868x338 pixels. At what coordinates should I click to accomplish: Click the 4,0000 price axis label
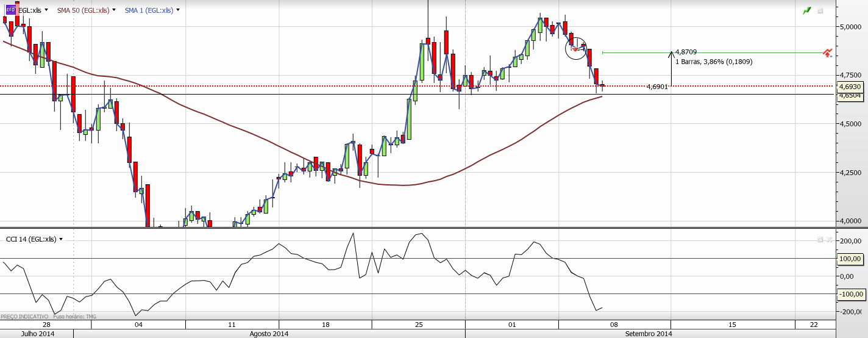(850, 221)
